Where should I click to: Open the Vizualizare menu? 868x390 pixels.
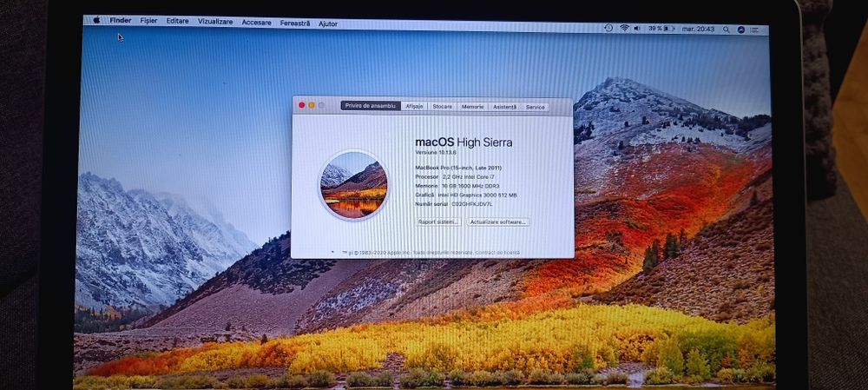pos(214,22)
